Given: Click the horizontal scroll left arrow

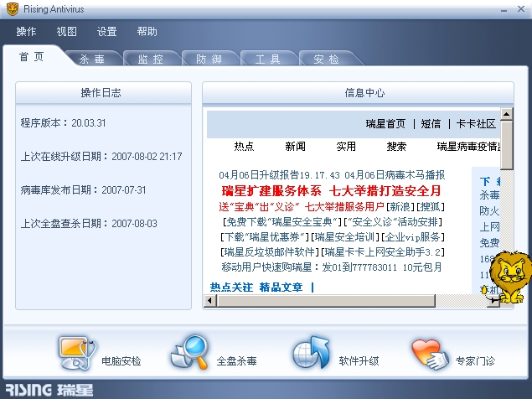Looking at the screenshot, I should (210, 301).
